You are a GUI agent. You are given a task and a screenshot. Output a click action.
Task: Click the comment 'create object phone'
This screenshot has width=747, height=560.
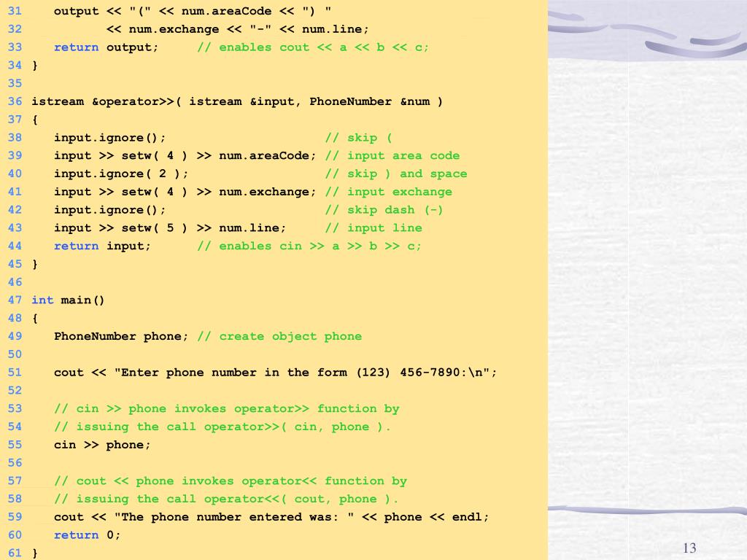(290, 337)
